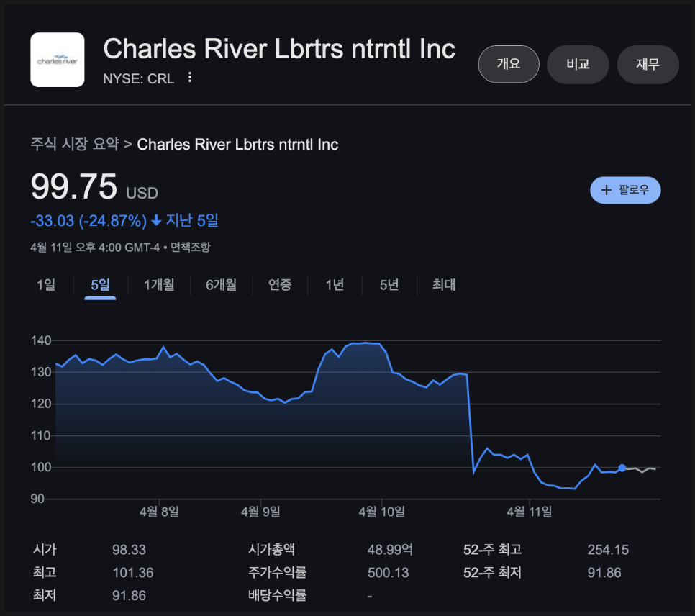Click the 90 y-axis label
Viewport: 695px width, 616px height.
tap(37, 499)
